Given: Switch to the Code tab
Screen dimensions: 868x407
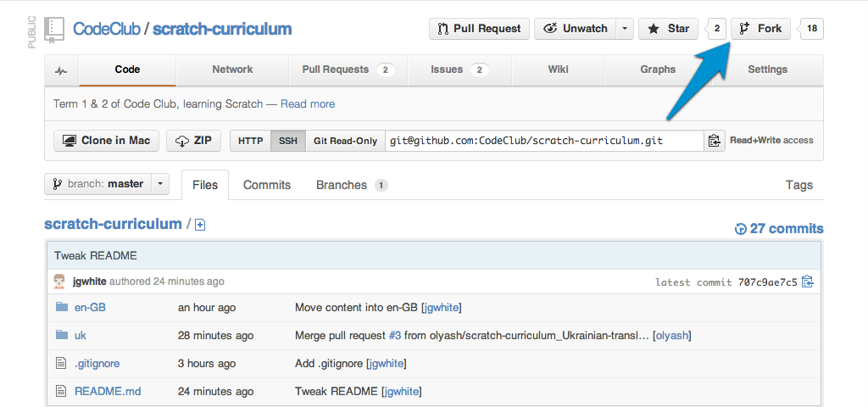Looking at the screenshot, I should point(127,70).
